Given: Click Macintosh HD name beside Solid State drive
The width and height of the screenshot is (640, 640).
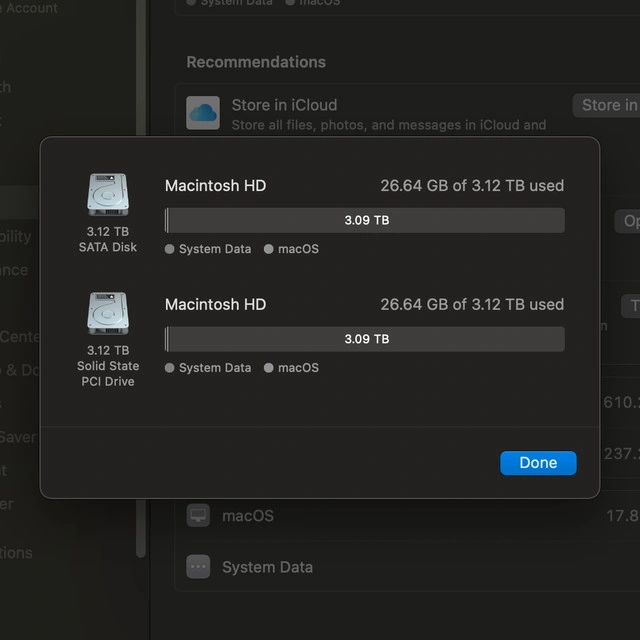Looking at the screenshot, I should pos(215,304).
